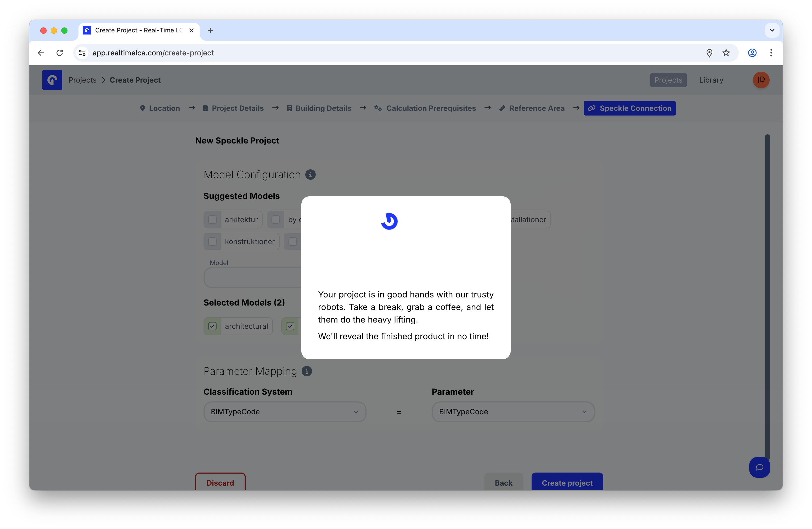This screenshot has width=812, height=529.
Task: Go to the Project Details step
Action: [x=233, y=108]
